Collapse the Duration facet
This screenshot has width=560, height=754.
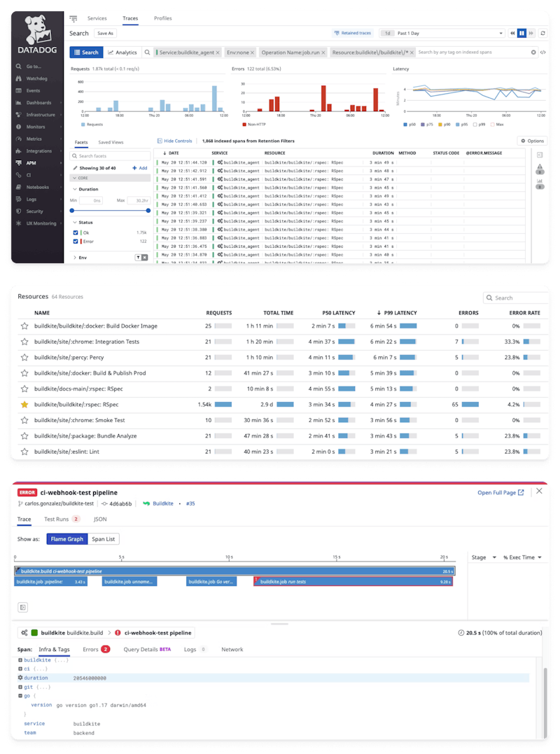tap(85, 189)
